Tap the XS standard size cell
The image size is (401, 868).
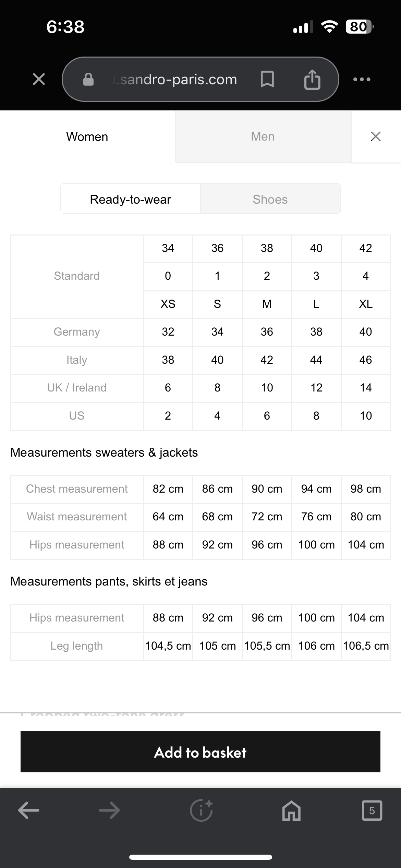(168, 304)
